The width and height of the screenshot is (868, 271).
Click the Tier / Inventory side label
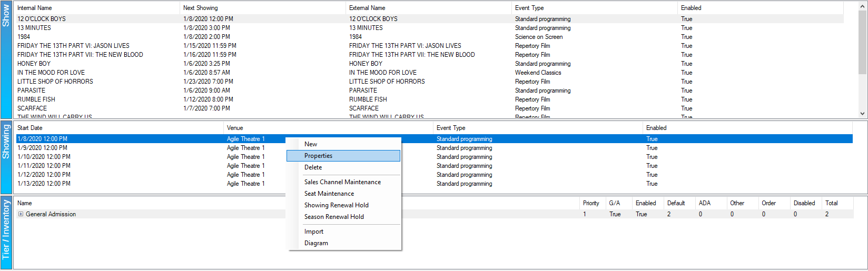coord(6,233)
